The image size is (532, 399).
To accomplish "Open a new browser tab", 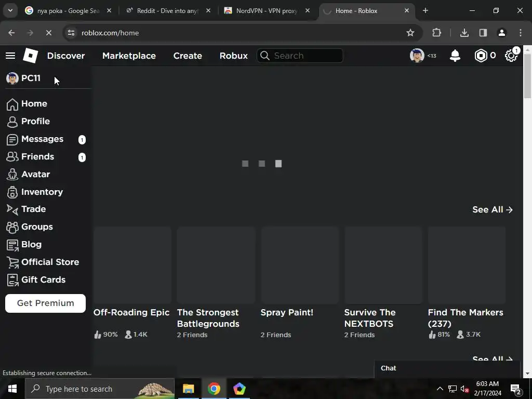I will [x=425, y=10].
